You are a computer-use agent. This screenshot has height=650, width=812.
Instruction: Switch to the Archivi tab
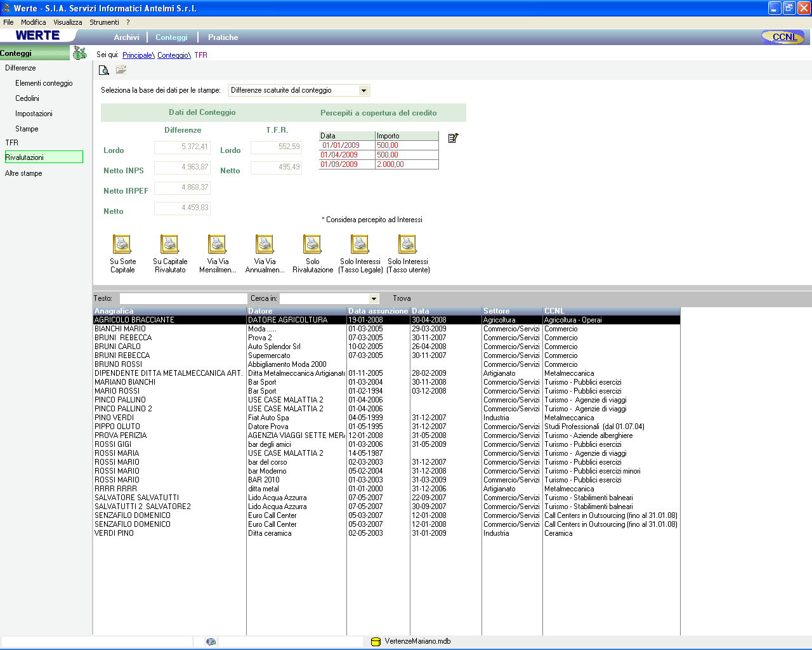click(126, 37)
